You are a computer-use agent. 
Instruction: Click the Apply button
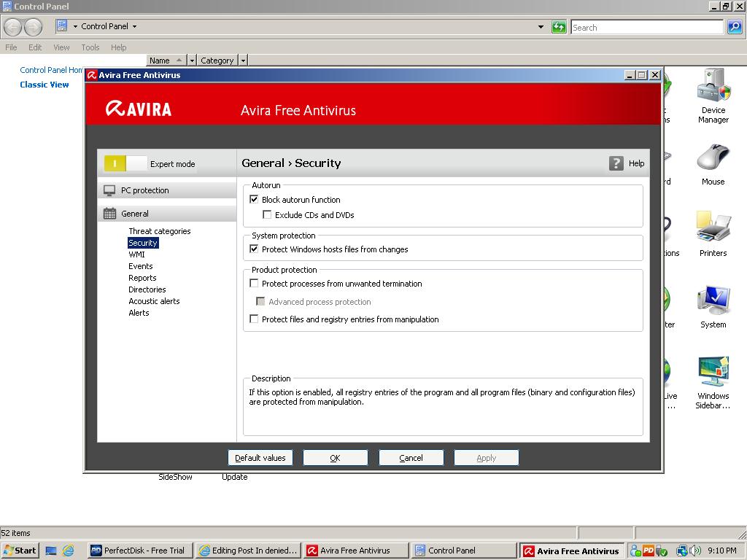487,458
